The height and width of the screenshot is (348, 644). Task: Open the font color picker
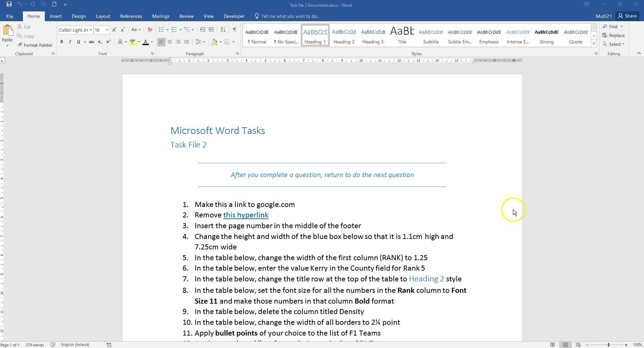tap(151, 42)
